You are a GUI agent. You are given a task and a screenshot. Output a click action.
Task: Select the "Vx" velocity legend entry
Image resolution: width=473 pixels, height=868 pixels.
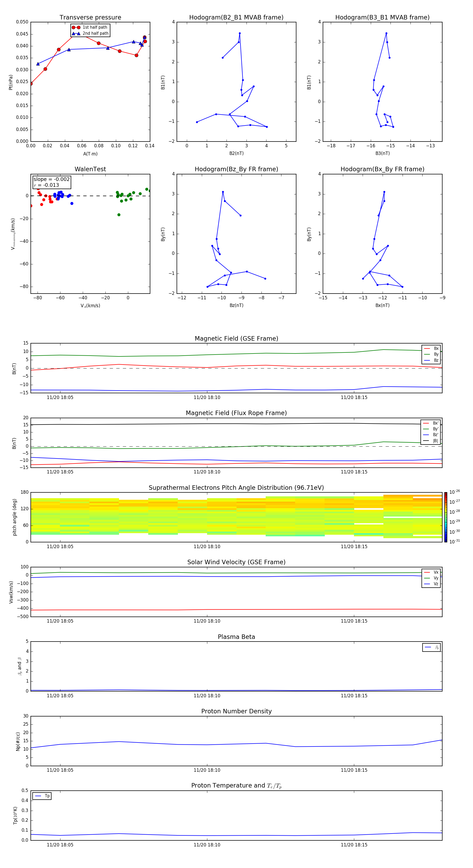(431, 572)
